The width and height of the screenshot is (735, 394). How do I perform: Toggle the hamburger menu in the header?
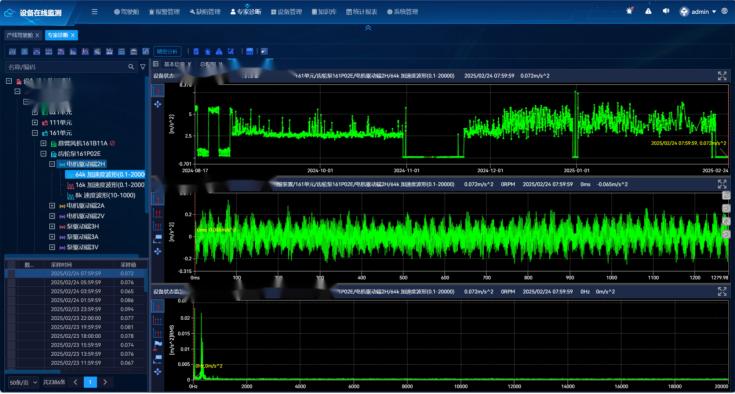[95, 12]
